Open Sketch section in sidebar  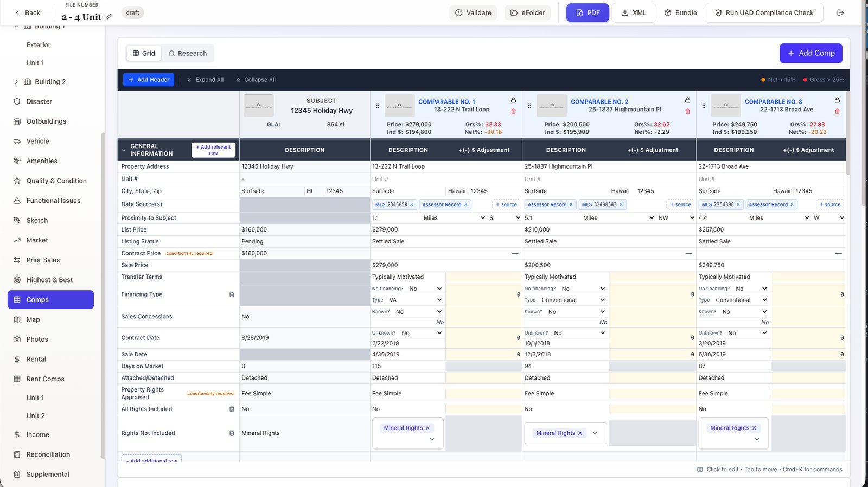[x=37, y=220]
